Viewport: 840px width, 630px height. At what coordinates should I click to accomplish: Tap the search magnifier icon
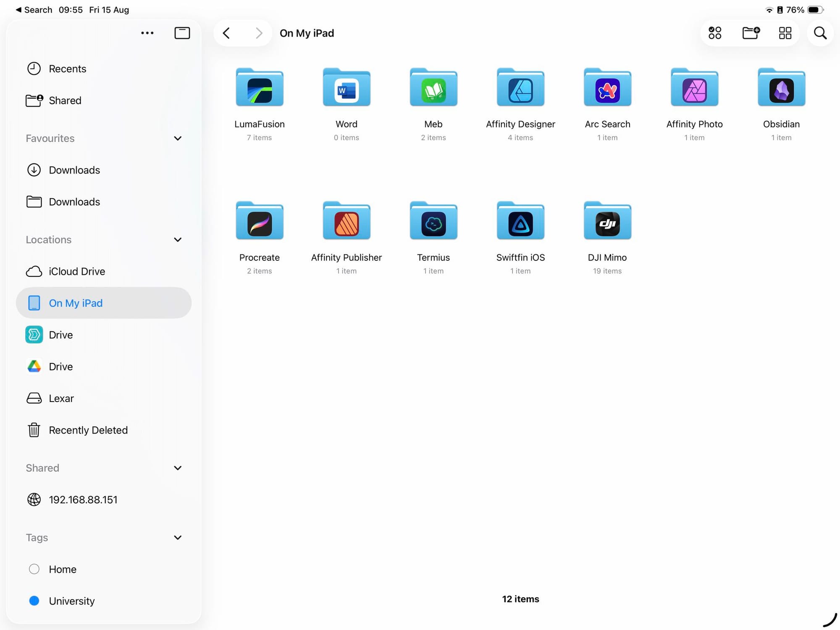coord(820,33)
